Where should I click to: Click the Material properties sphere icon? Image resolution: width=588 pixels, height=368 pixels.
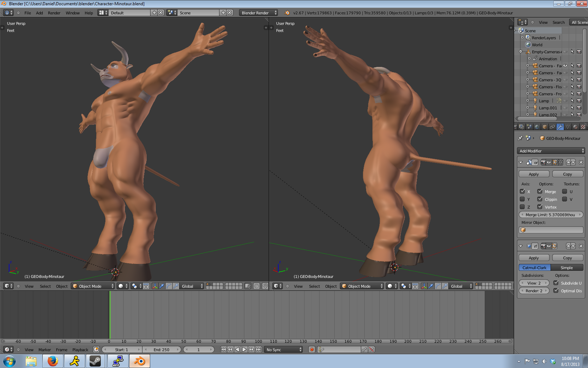575,127
